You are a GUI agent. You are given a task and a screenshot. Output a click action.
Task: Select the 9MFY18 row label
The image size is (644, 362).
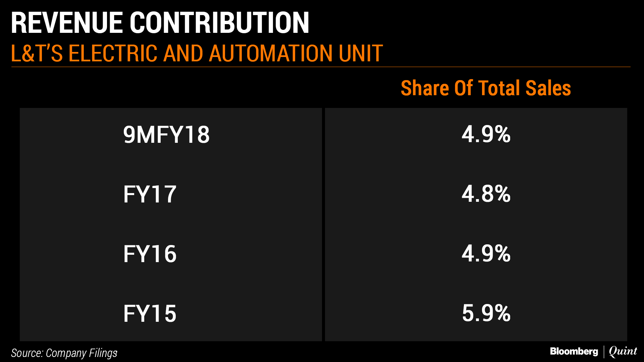tap(166, 135)
